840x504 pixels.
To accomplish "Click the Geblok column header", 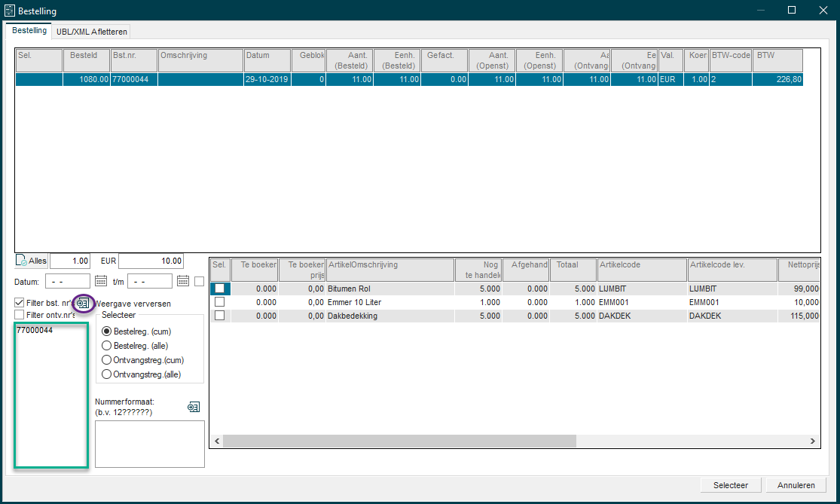I will pyautogui.click(x=309, y=60).
